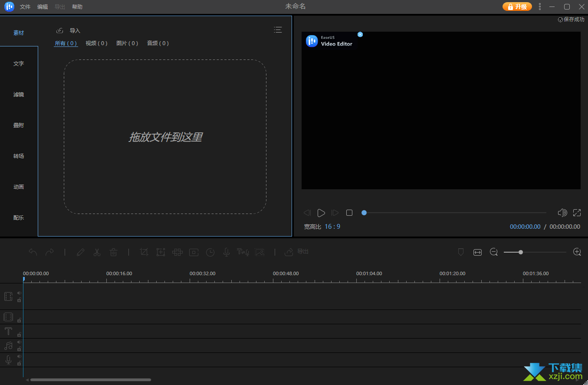
Task: Click the mosaic tool icon
Action: 177,252
